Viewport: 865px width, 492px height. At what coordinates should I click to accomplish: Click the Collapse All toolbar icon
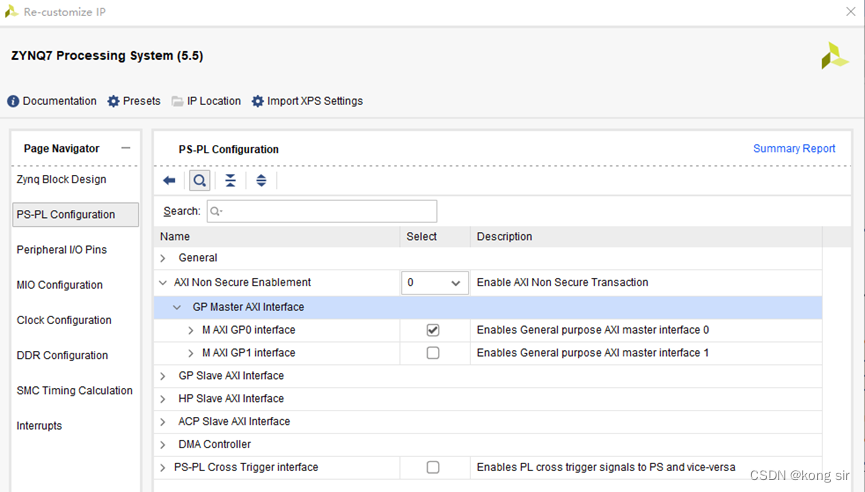[231, 180]
